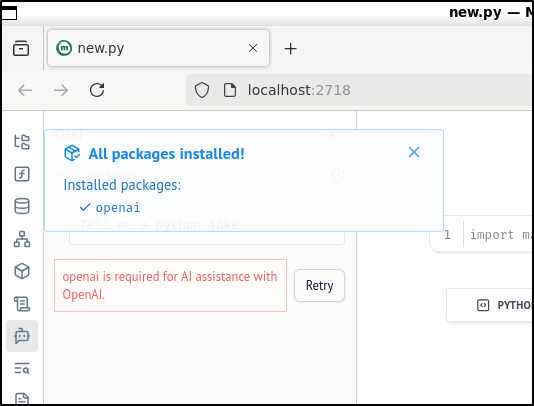Click line number 1 in the code cell

click(447, 235)
